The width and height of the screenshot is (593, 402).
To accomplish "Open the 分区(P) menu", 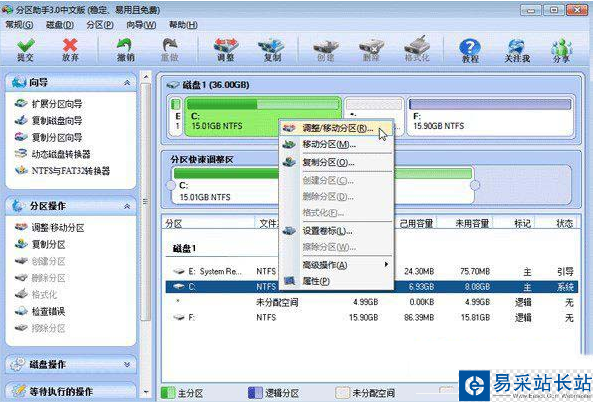I will click(x=100, y=25).
